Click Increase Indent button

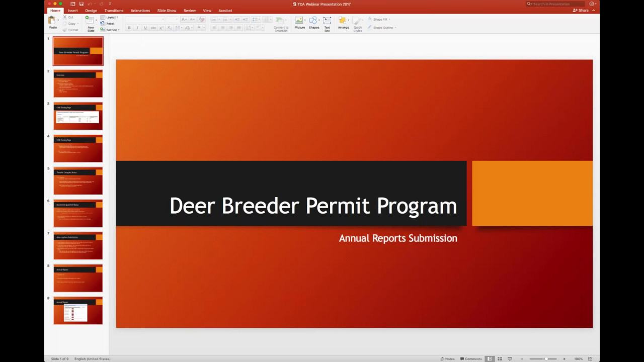[x=246, y=19]
